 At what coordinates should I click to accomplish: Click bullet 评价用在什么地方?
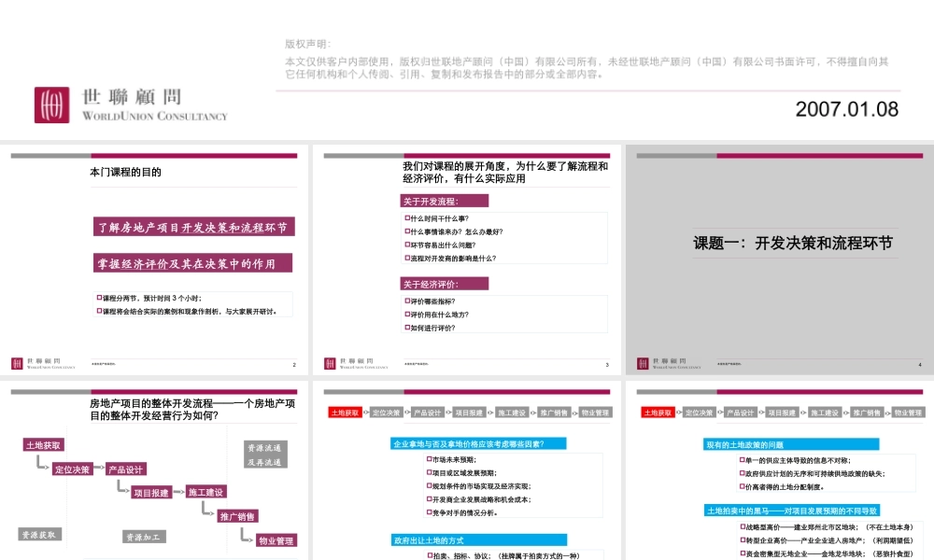436,315
